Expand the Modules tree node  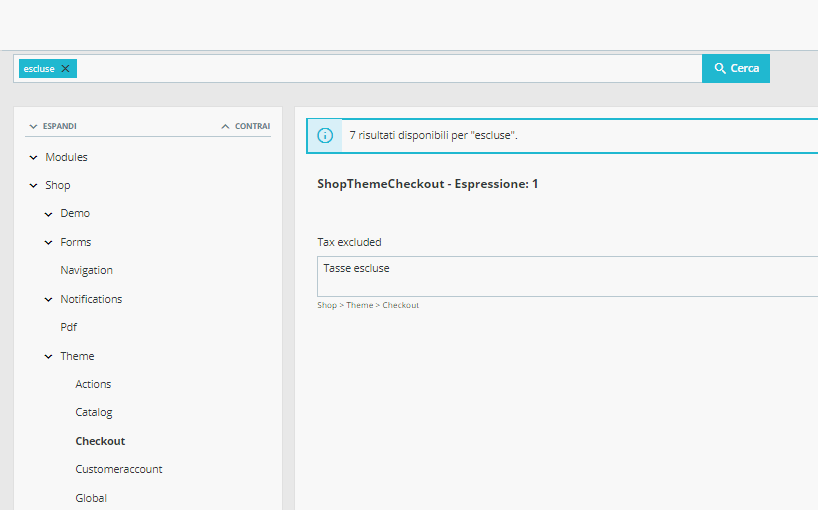tap(33, 157)
